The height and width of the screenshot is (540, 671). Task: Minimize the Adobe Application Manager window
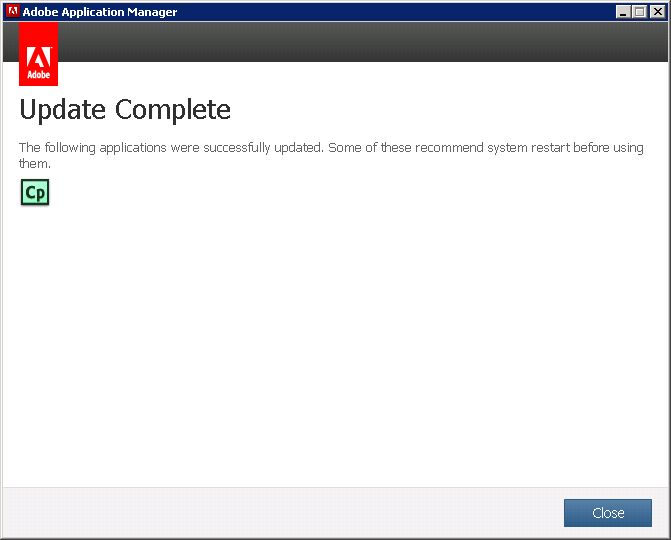[x=623, y=12]
